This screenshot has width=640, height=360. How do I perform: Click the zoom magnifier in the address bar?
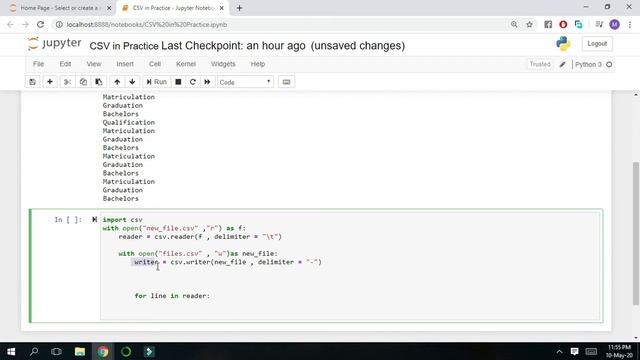pos(514,24)
